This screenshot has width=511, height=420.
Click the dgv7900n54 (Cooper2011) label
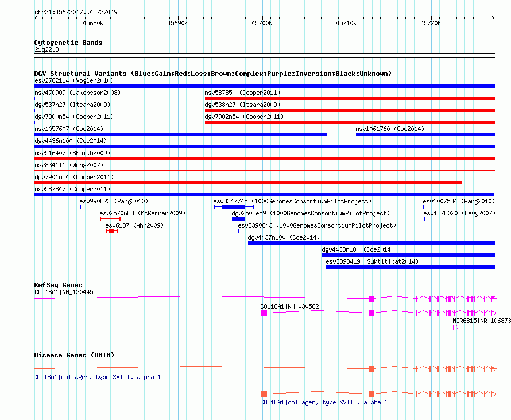[x=74, y=117]
